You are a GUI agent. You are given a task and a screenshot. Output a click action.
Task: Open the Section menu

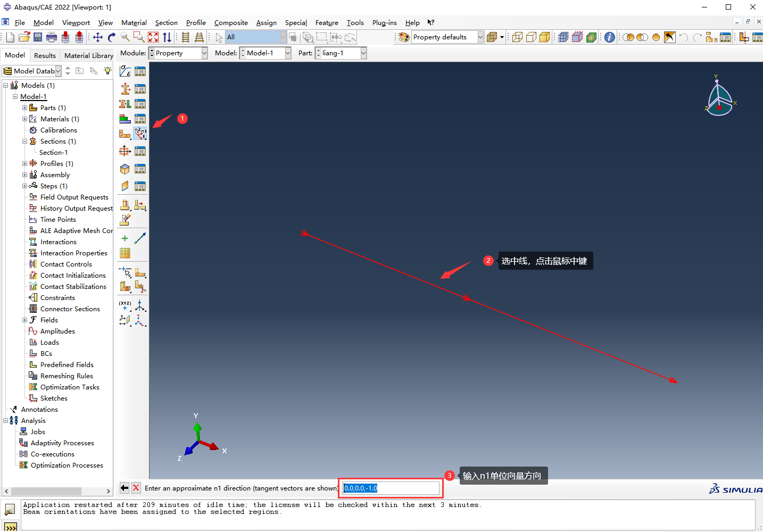click(x=166, y=23)
